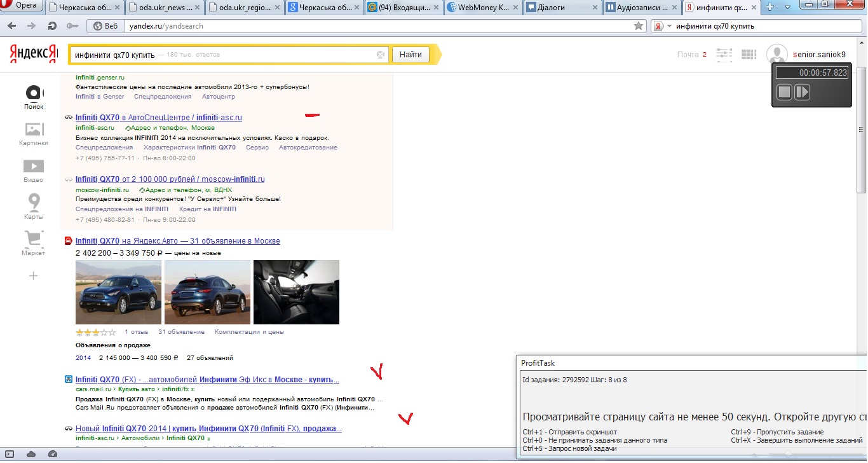Select Видео in the left sidebar

[x=34, y=170]
